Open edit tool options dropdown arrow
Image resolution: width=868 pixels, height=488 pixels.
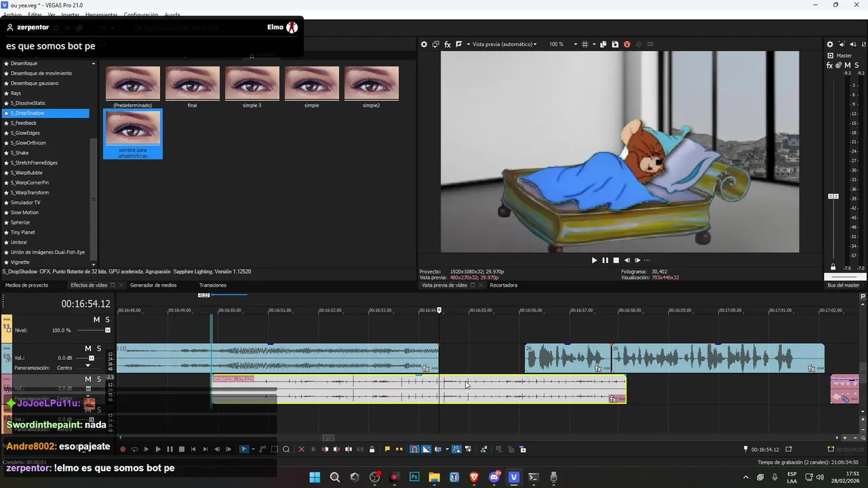click(253, 449)
